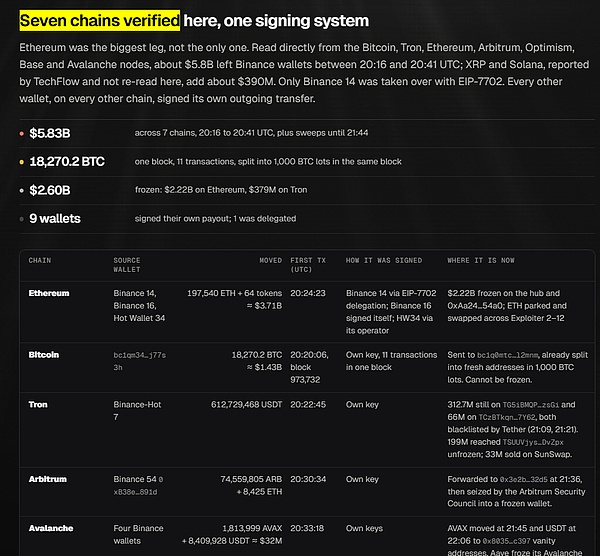Click the 'CHAIN' column header
The height and width of the screenshot is (556, 600).
[39, 260]
